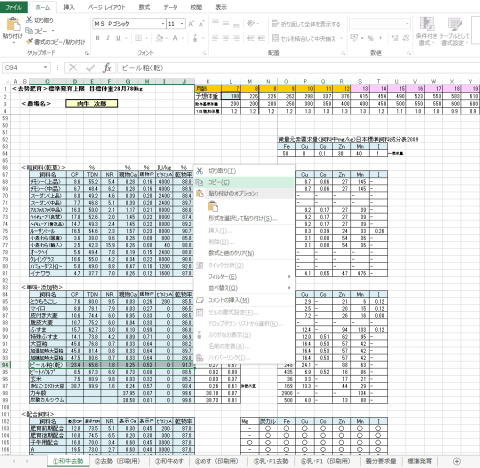
Task: Expand ribbon Copy dropdown arrow
Action: pos(53,31)
